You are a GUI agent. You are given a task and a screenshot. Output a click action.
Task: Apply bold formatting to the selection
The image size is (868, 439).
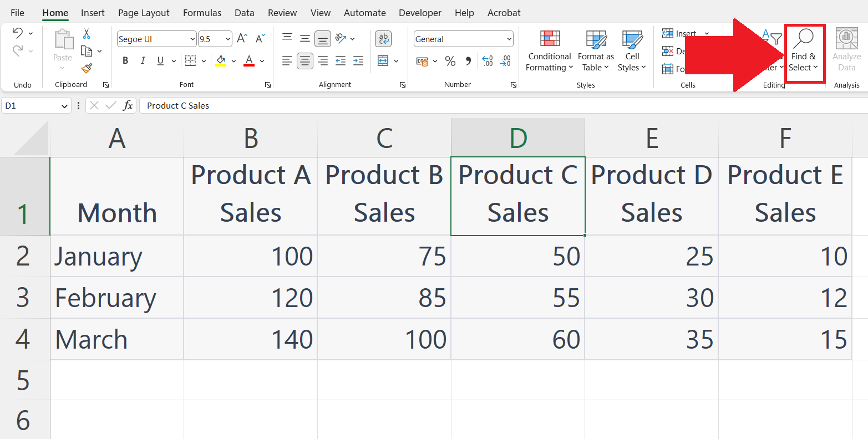tap(125, 60)
